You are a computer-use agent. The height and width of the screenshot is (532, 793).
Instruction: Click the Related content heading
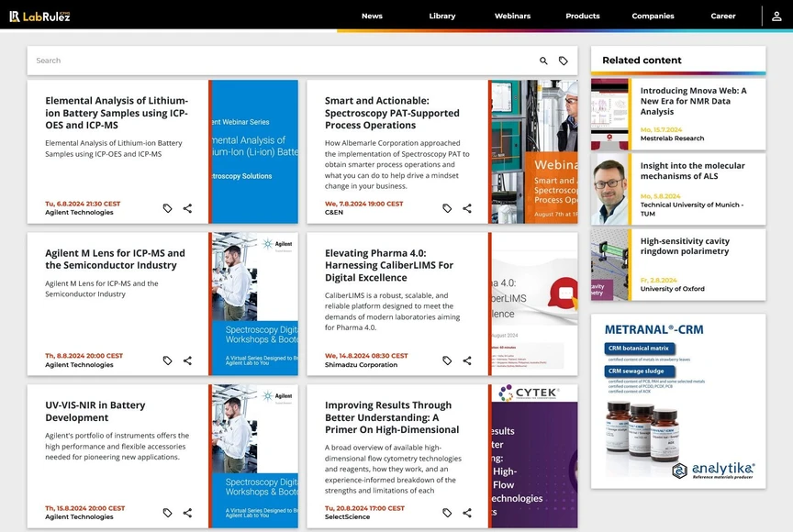[642, 61]
